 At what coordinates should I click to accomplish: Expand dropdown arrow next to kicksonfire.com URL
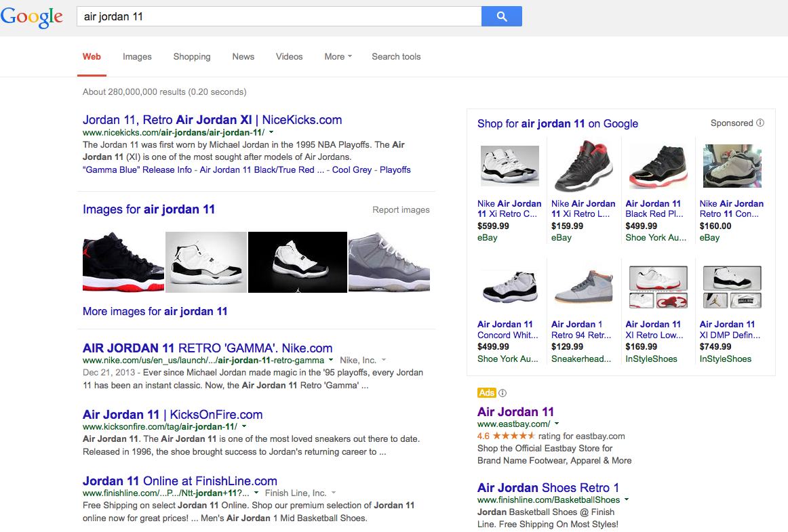[244, 426]
